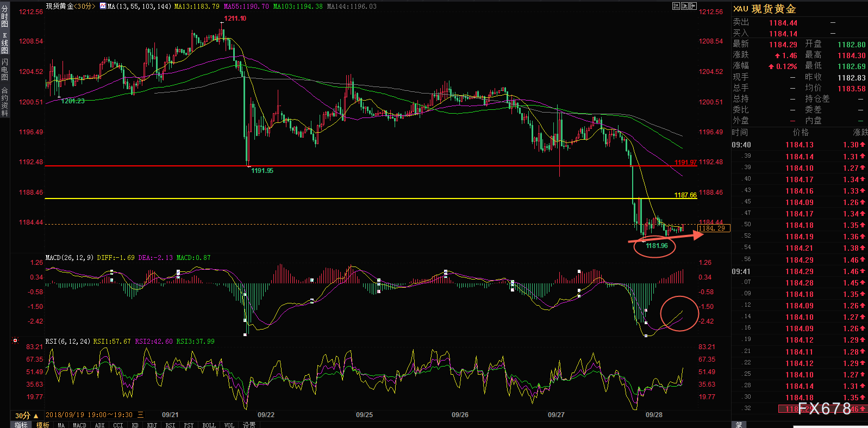This screenshot has height=428, width=868.
Task: Open 合约资料 side tab
Action: (x=5, y=102)
